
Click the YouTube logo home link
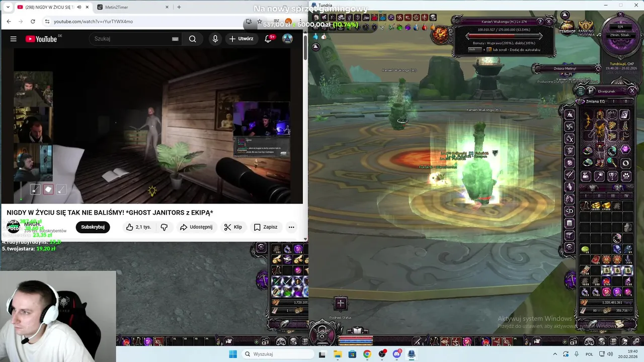tap(42, 39)
